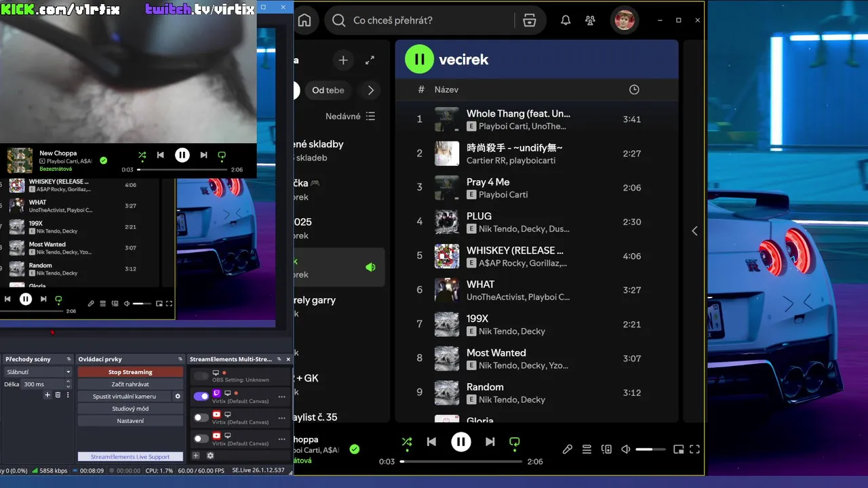
Task: Enable the second YouTube Virtix toggle
Action: 201,439
